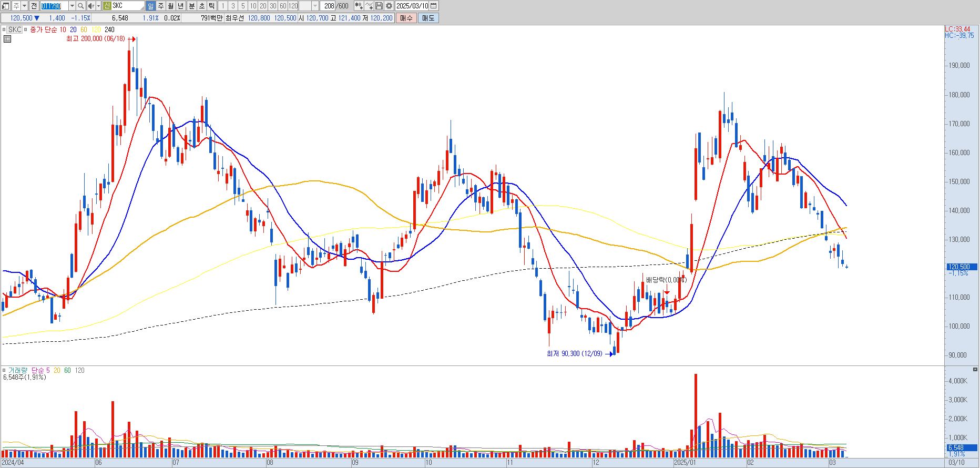This screenshot has width=980, height=468.
Task: Click the 매도 sell button
Action: pos(428,18)
